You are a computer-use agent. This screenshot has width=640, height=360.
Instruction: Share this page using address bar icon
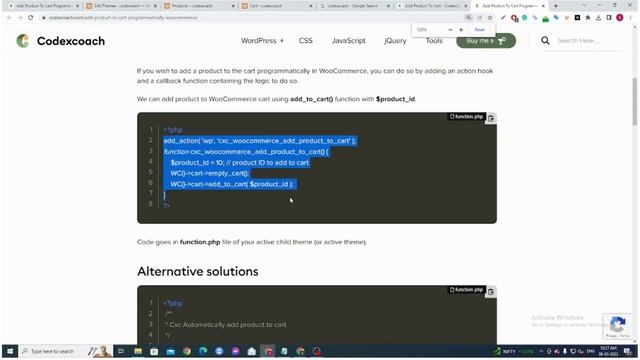(479, 18)
